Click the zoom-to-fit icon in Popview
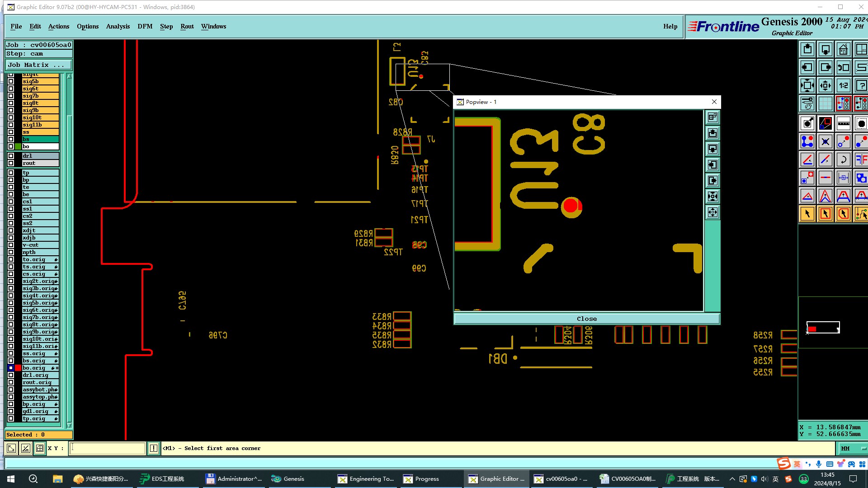The width and height of the screenshot is (868, 488). pos(712,197)
